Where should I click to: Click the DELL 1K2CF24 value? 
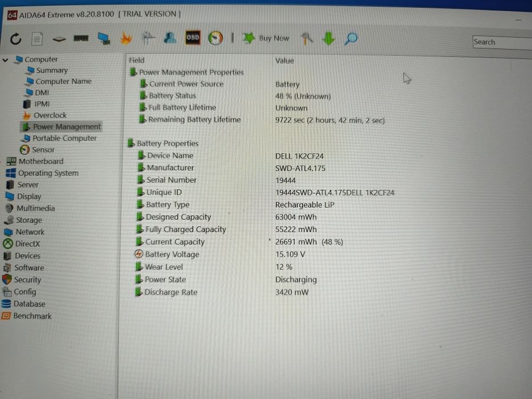[299, 156]
